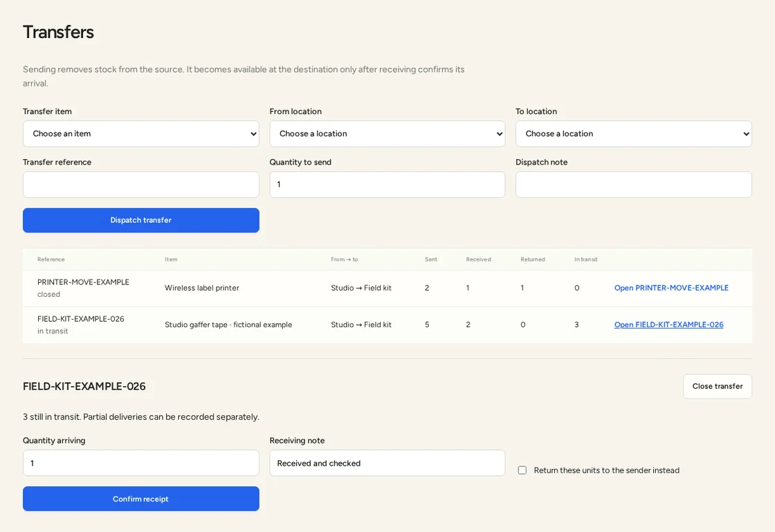Click the From → to column header
The width and height of the screenshot is (775, 532).
click(345, 259)
